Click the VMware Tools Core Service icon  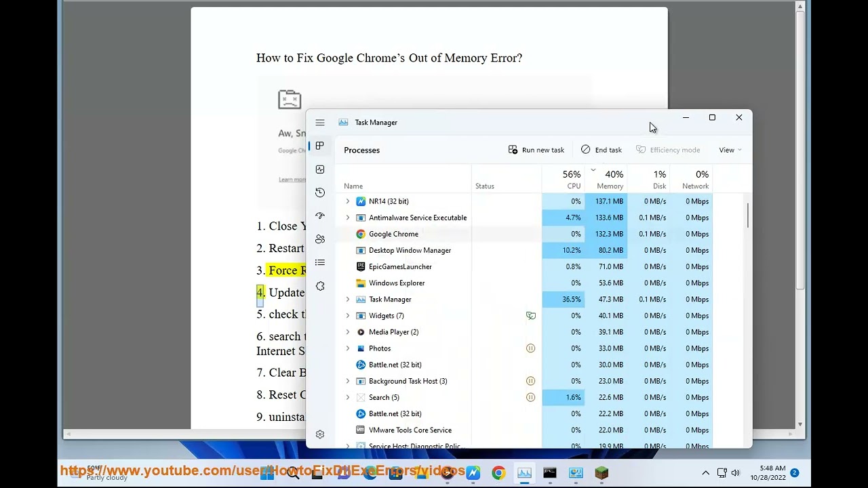pyautogui.click(x=361, y=430)
